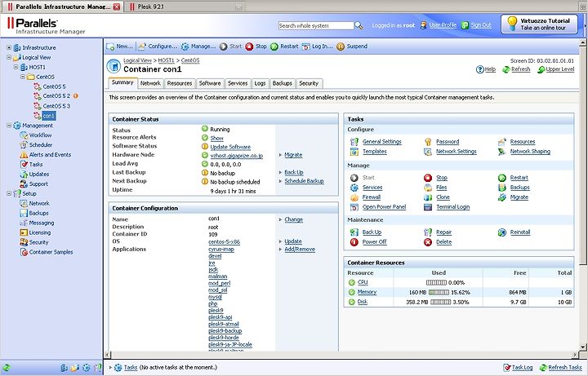Select the con1 container in tree
Viewport: 588px width, 376px height.
point(49,116)
